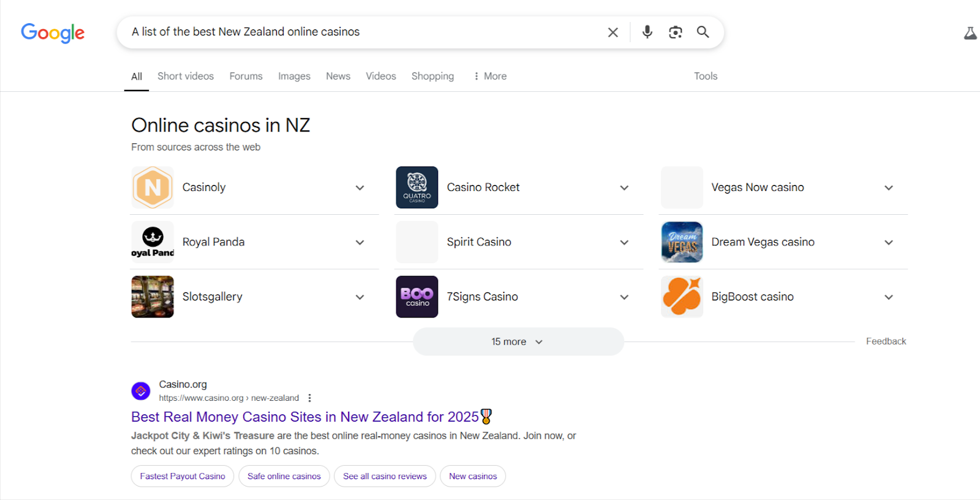
Task: Click the Casinoly name text
Action: click(x=204, y=187)
